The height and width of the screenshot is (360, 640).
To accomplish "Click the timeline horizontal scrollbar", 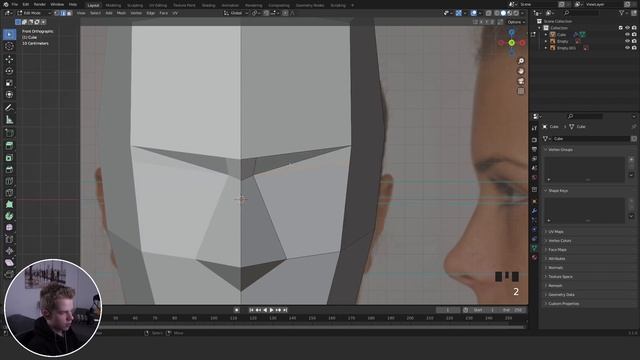I will [312, 327].
